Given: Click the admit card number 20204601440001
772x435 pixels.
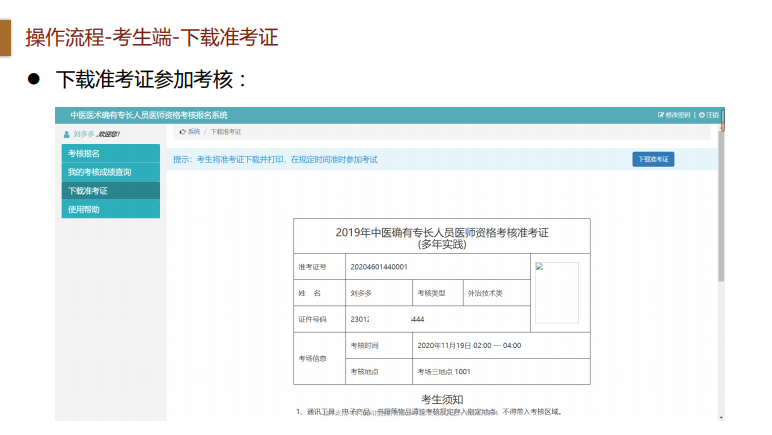Looking at the screenshot, I should [x=379, y=267].
